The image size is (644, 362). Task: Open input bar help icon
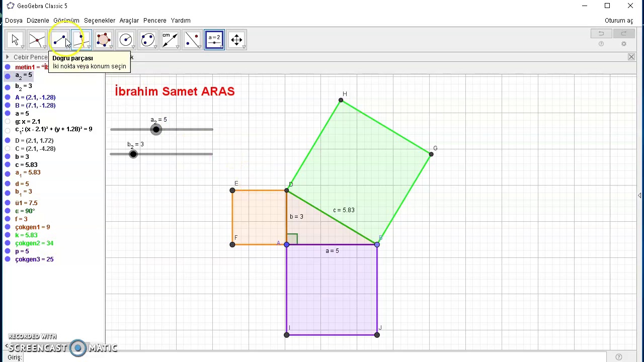(x=619, y=357)
